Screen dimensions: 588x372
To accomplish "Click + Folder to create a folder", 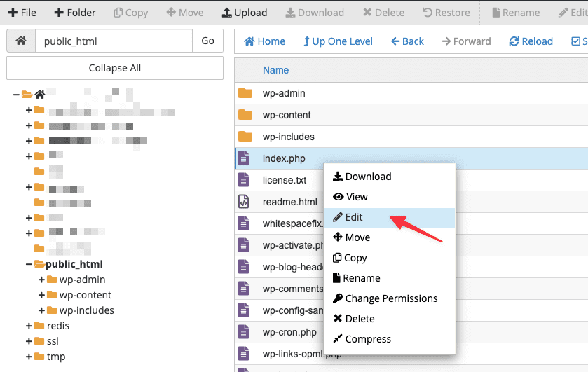I will click(75, 13).
